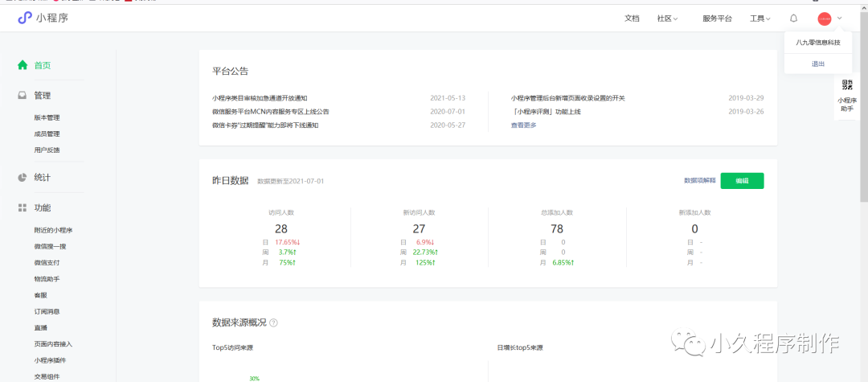Expand the 社区 dropdown menu
Image resolution: width=868 pixels, height=382 pixels.
[x=667, y=18]
